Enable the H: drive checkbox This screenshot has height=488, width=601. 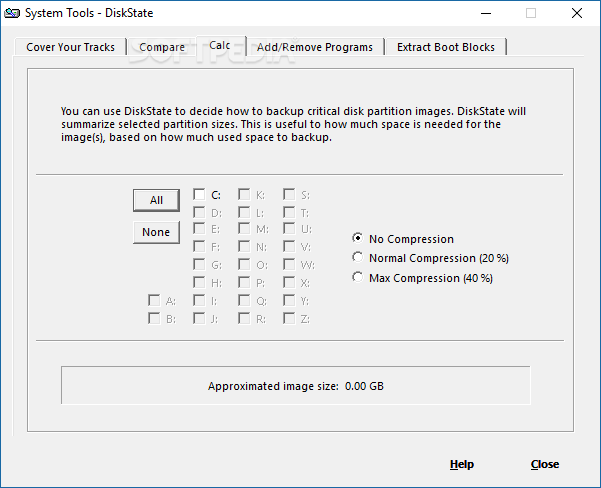point(199,282)
